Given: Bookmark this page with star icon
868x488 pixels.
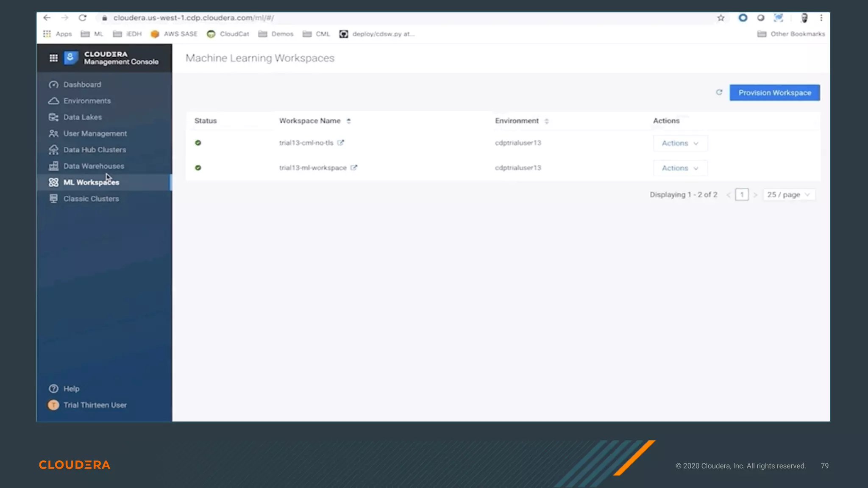Looking at the screenshot, I should [721, 18].
